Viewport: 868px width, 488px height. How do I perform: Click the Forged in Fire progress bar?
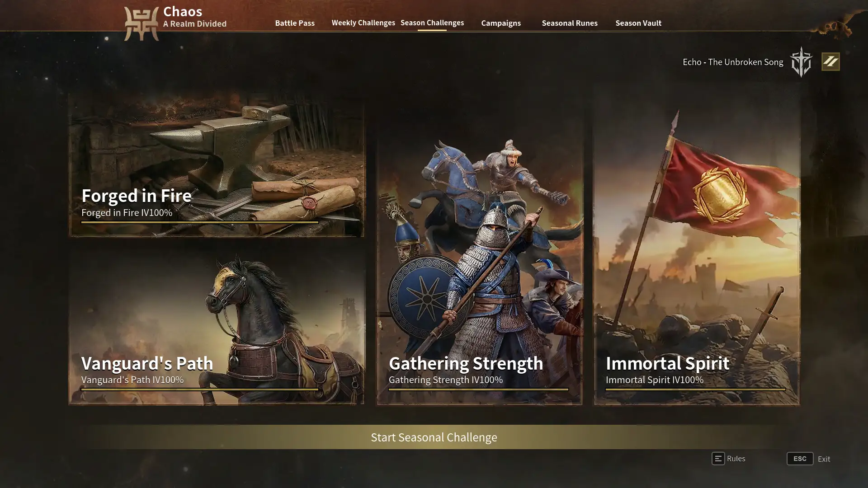pos(200,222)
